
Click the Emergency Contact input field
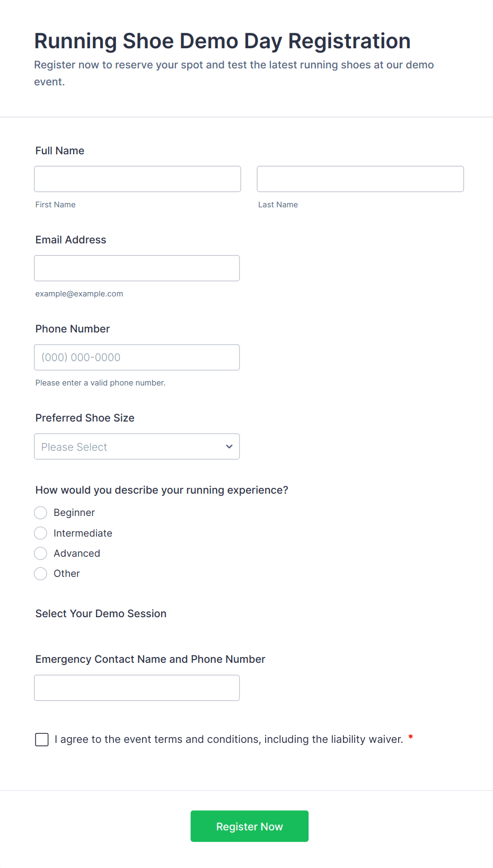click(137, 688)
